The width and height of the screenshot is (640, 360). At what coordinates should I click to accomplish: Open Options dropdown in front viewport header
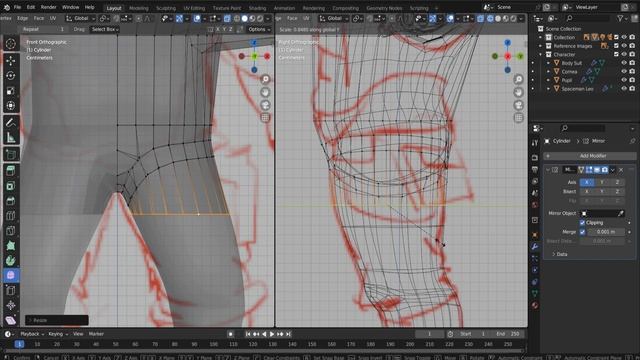tap(259, 29)
